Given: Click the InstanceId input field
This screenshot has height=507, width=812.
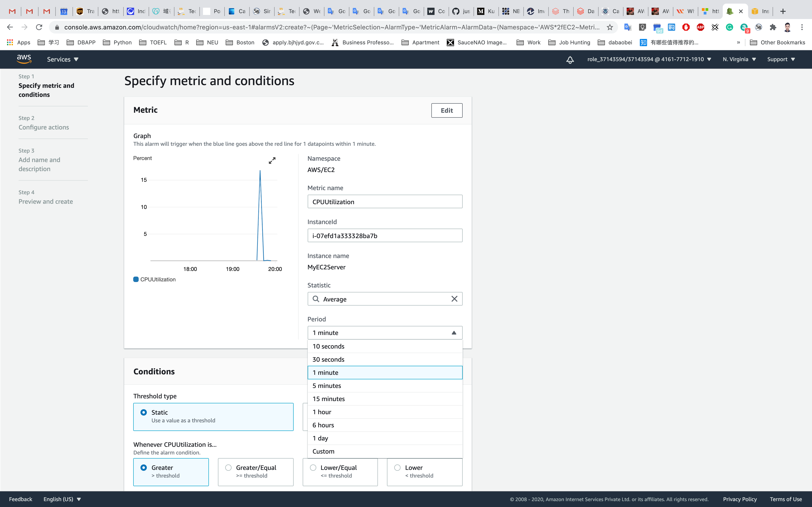Looking at the screenshot, I should (384, 235).
